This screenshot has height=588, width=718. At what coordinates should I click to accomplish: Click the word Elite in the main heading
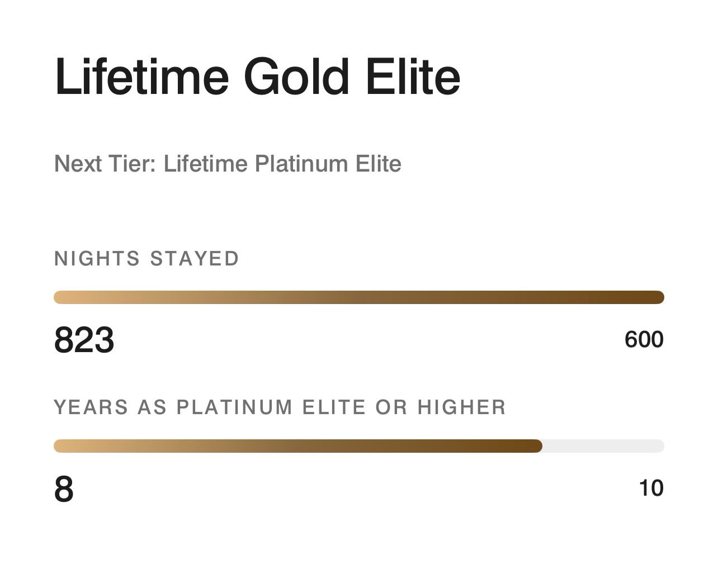(x=413, y=77)
